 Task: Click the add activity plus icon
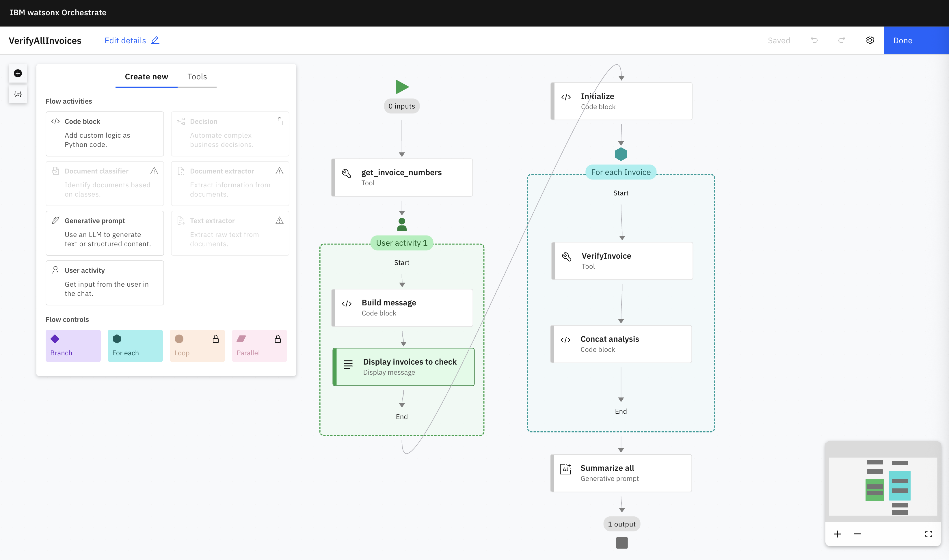click(x=18, y=73)
